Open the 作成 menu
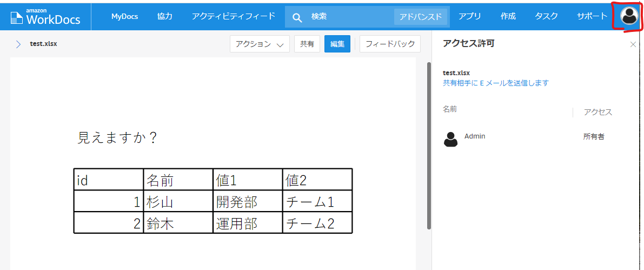Viewport: 644px width, 270px height. [508, 16]
